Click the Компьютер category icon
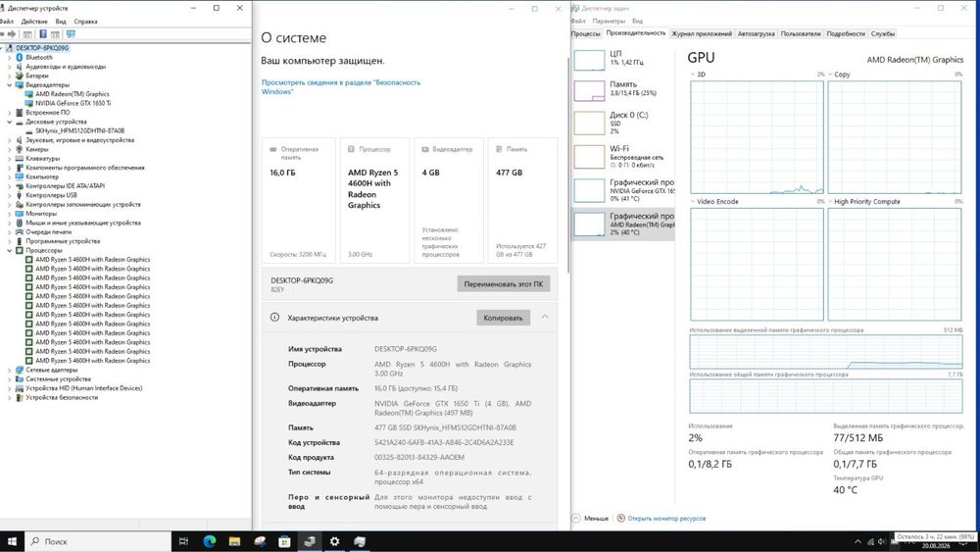Screen dimensions: 980x552 pos(20,176)
